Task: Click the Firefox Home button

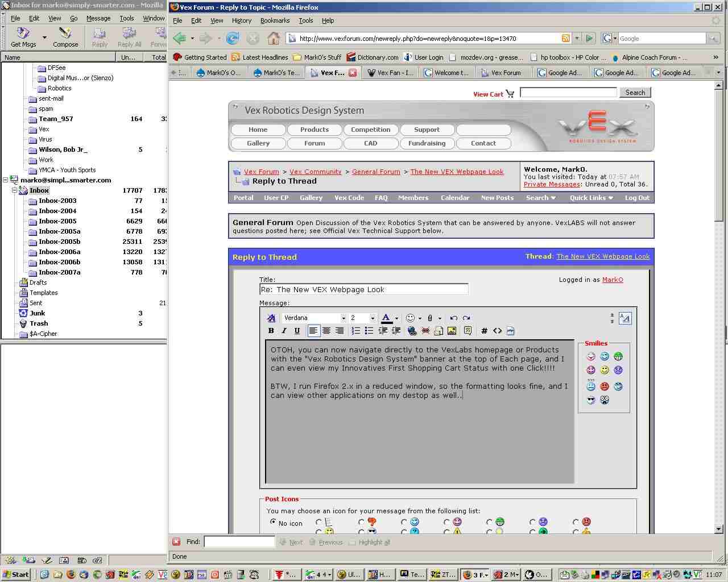Action: [274, 38]
